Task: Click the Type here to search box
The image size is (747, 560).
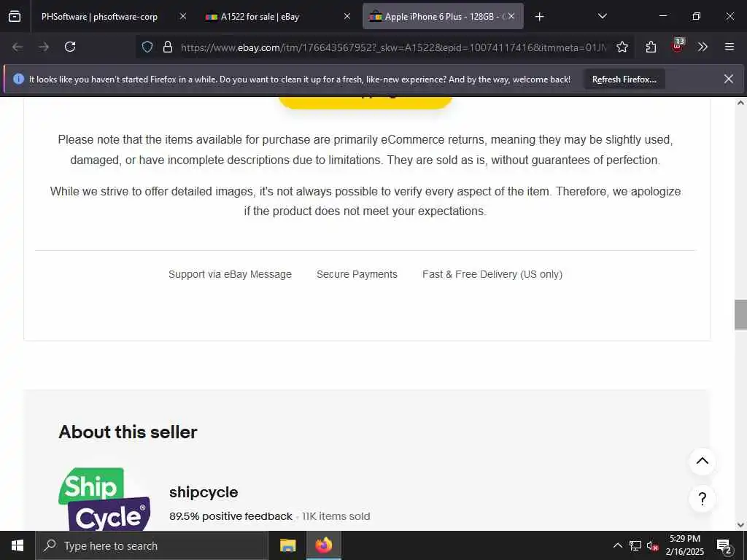Action: (x=152, y=545)
